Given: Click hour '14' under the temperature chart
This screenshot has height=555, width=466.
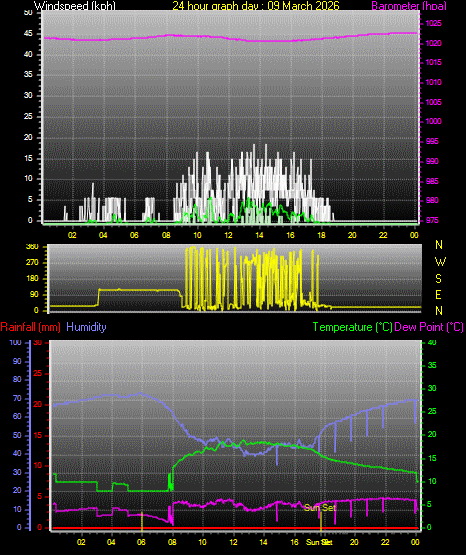Looking at the screenshot, I should click(x=263, y=542).
